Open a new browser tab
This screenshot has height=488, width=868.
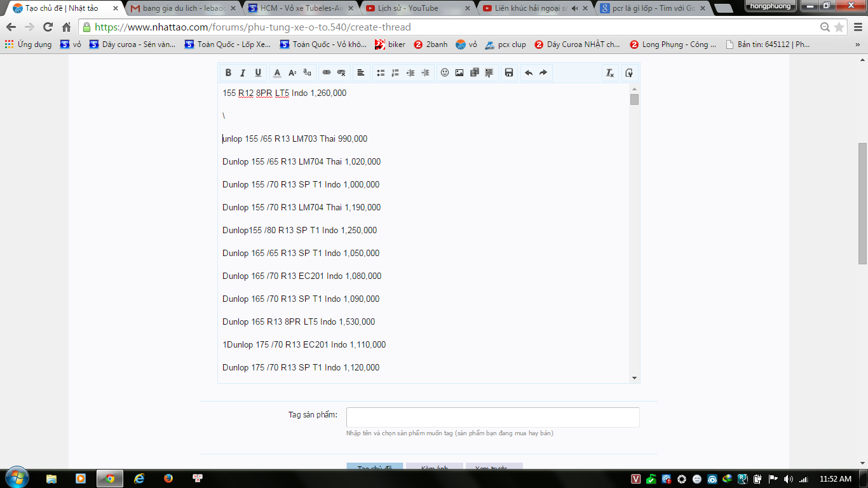(723, 8)
